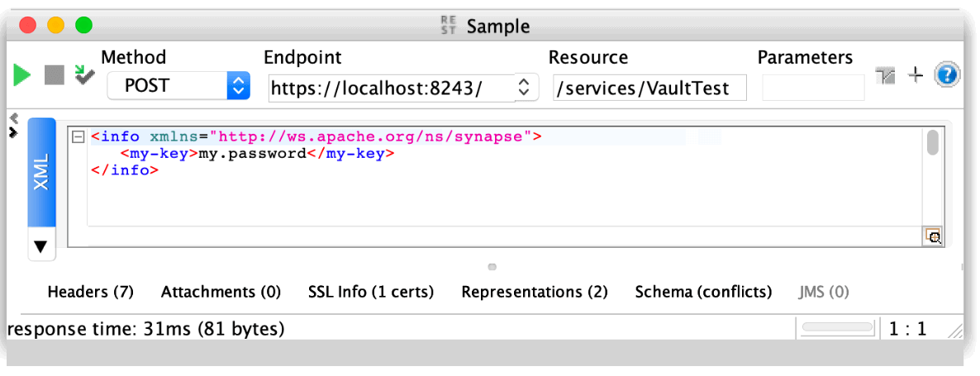Show the SSL Info (1 certs) tab
The image size is (980, 376).
pyautogui.click(x=371, y=292)
